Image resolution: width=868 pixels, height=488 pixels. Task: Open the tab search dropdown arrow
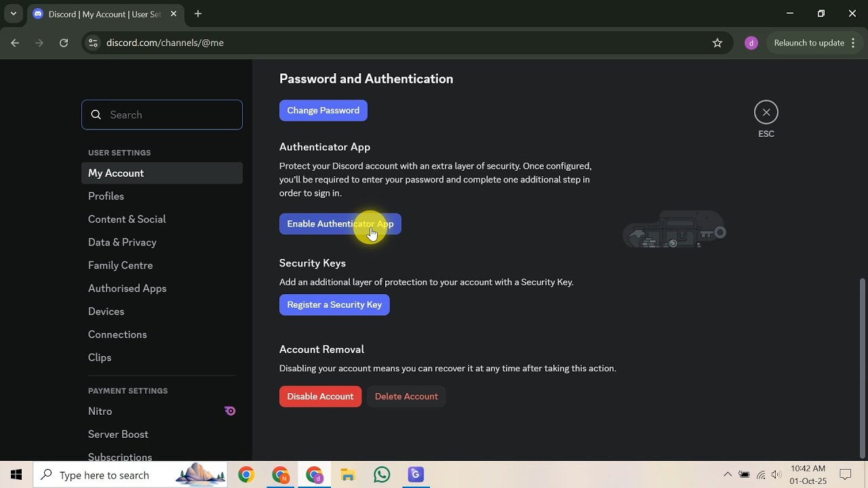[13, 14]
